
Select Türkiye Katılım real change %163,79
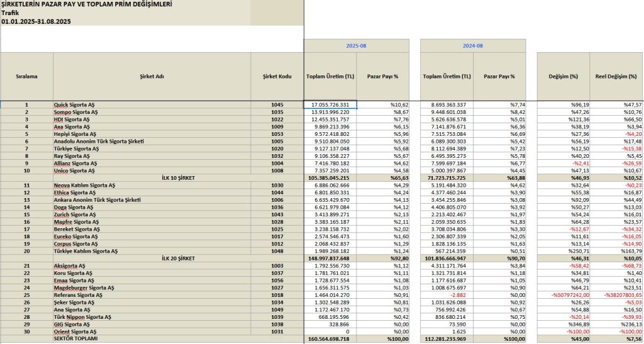[616, 251]
